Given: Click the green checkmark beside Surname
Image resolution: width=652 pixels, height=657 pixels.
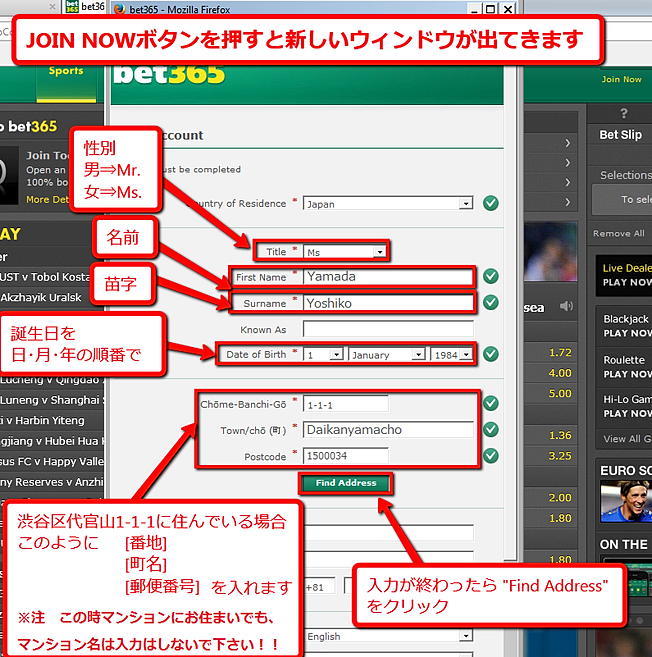Looking at the screenshot, I should pos(491,302).
